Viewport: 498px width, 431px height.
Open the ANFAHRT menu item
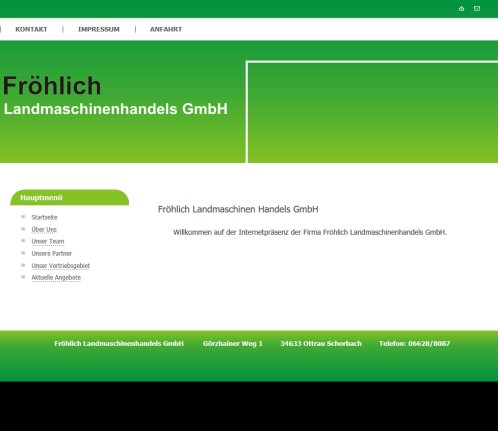[166, 29]
